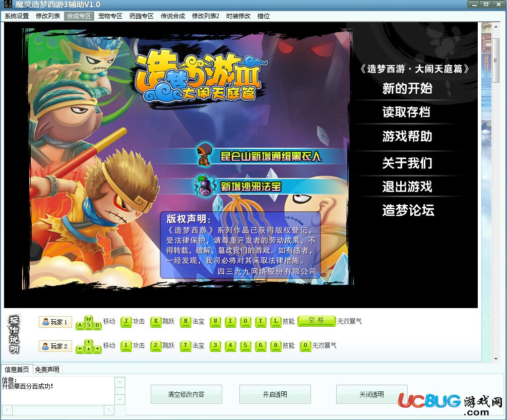The image size is (507, 420).
Task: Click the 6 skill key icon
Action: (261, 346)
